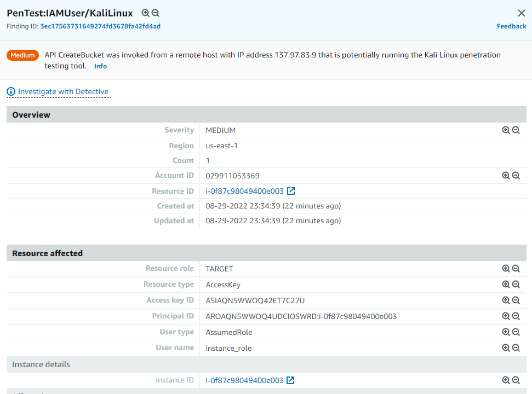Open Resource ID i-0f87c98049400e003 link
Screen dimensions: 532x394
pos(244,191)
